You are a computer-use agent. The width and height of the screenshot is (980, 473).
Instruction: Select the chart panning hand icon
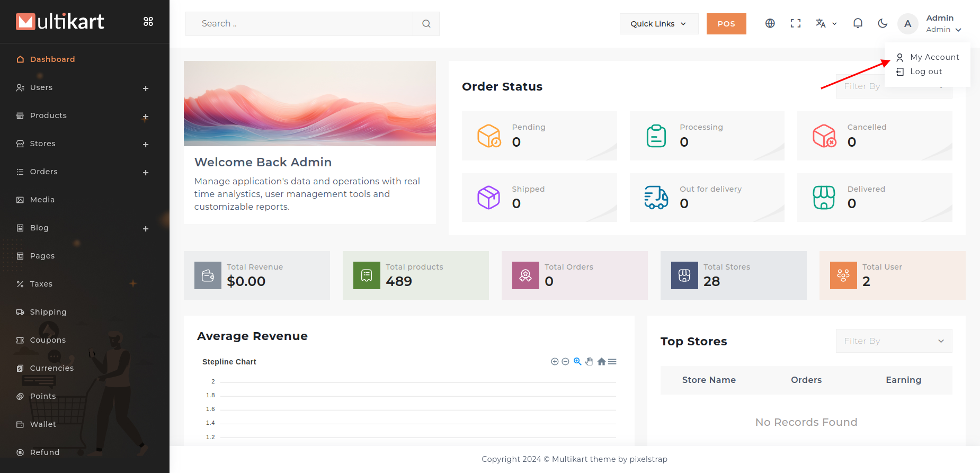tap(589, 362)
